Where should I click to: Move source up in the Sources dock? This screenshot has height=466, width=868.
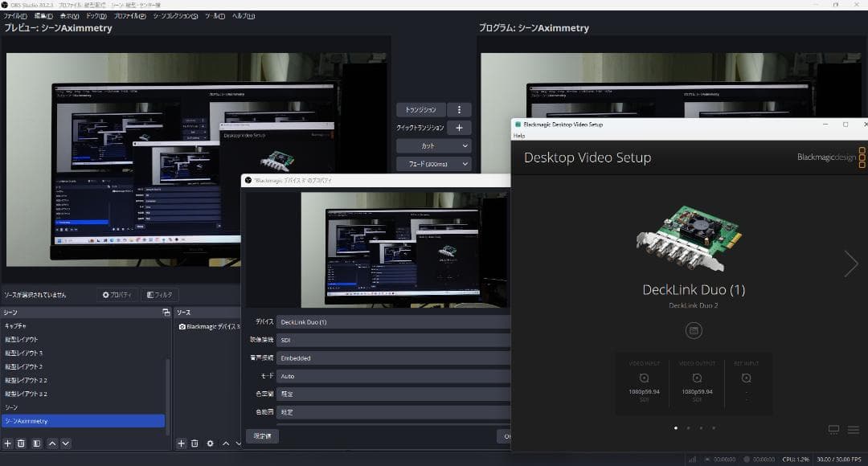coord(226,444)
